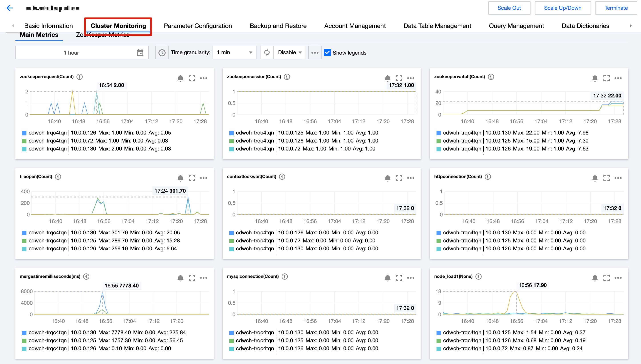This screenshot has height=364, width=641.
Task: Click info icon next to mergestimemilliseconds title
Action: pyautogui.click(x=86, y=277)
